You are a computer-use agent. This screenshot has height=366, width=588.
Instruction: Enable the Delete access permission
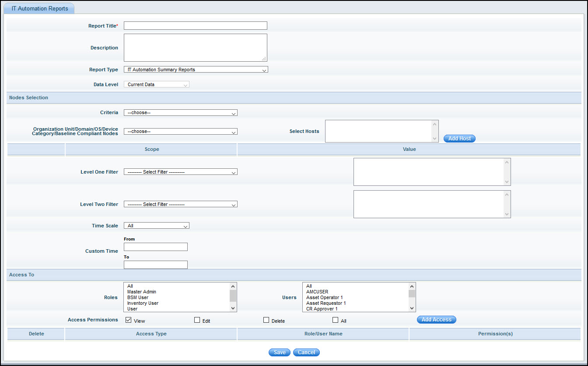coord(266,320)
